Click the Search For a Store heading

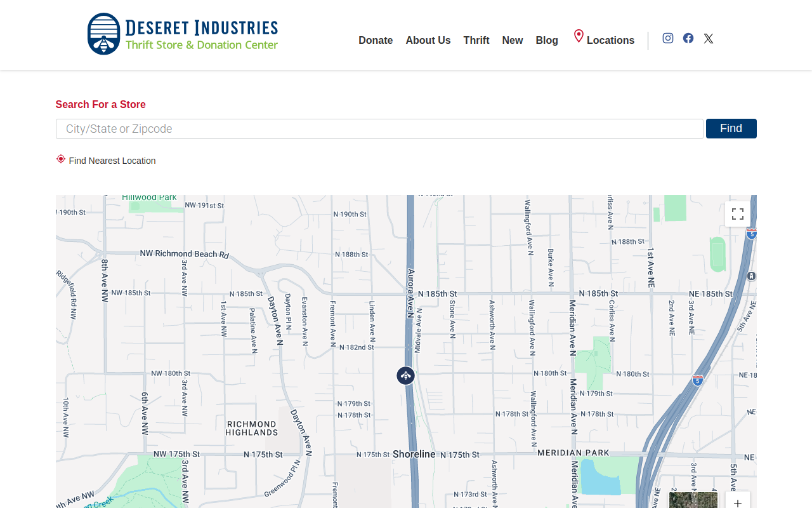point(101,105)
